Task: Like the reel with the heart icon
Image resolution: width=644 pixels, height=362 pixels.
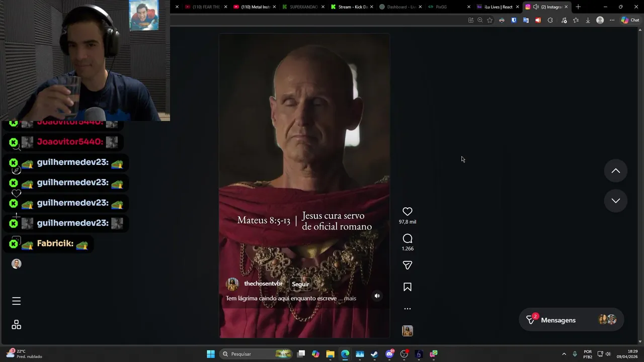Action: [408, 212]
